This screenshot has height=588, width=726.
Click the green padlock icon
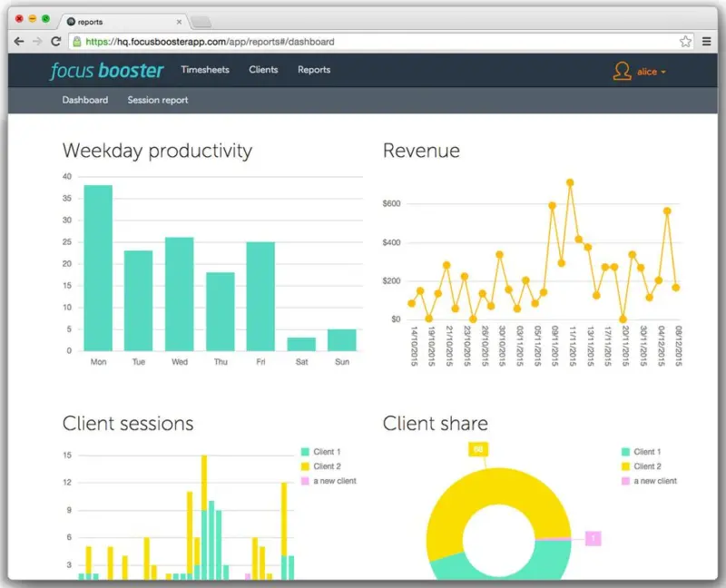(x=77, y=42)
